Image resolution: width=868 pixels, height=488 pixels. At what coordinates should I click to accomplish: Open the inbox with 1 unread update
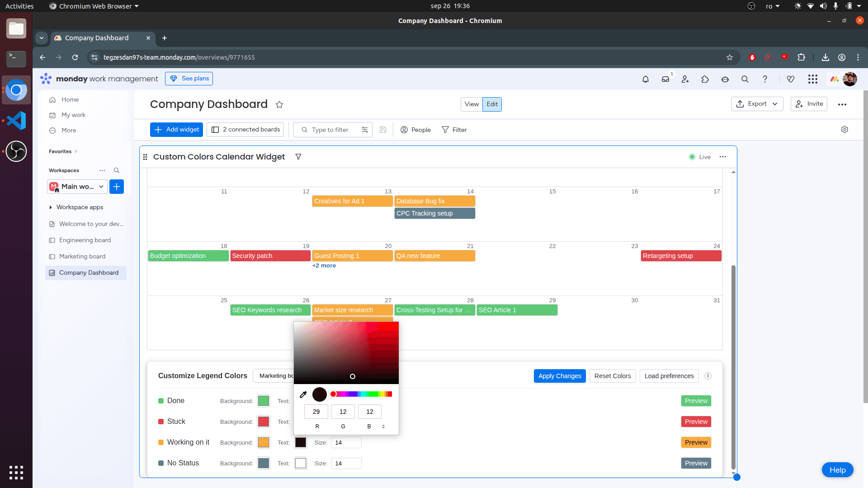(x=665, y=79)
